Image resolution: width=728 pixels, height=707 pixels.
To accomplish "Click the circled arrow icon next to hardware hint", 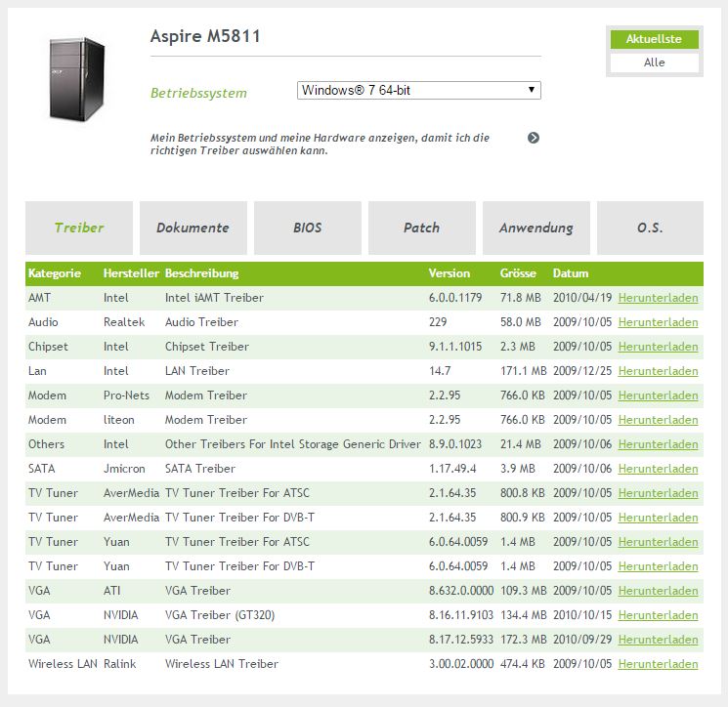I will pyautogui.click(x=534, y=138).
